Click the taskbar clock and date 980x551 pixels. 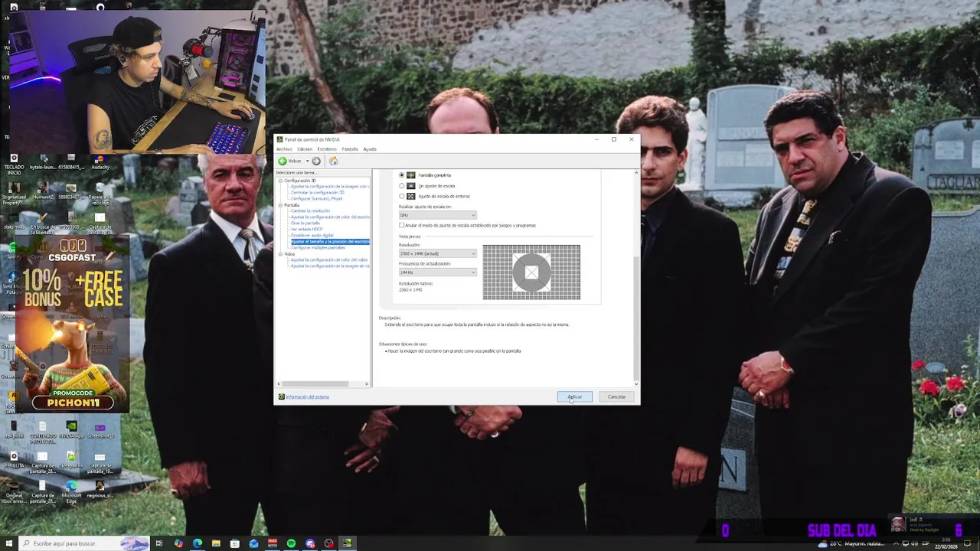948,543
